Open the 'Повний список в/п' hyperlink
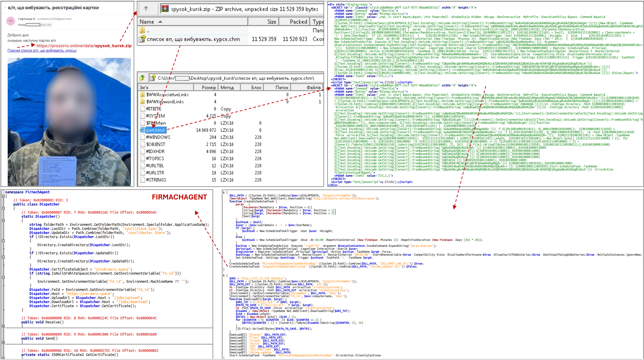644x360 pixels. coord(42,50)
